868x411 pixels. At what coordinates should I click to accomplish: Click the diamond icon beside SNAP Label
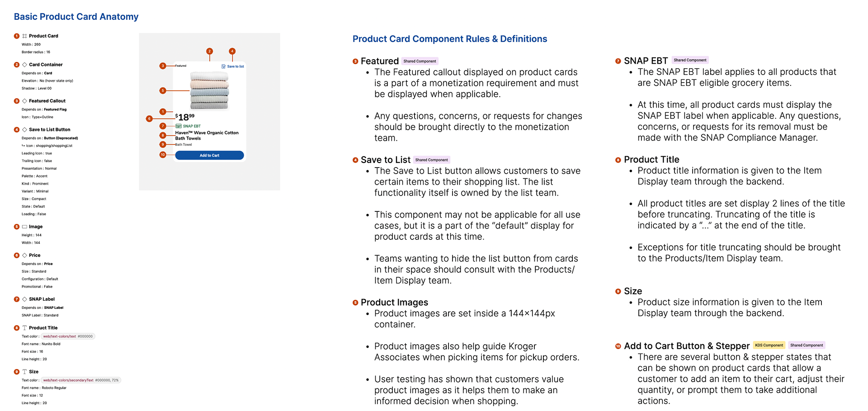(x=24, y=299)
